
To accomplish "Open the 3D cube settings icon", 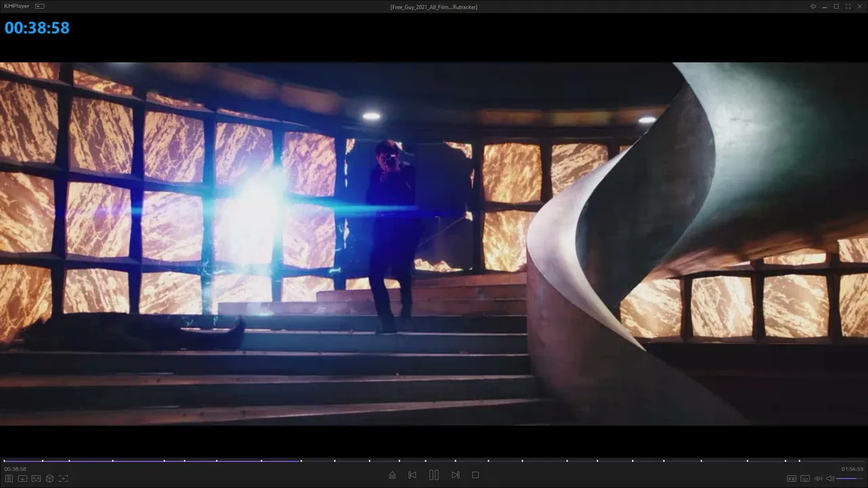I will pyautogui.click(x=50, y=479).
